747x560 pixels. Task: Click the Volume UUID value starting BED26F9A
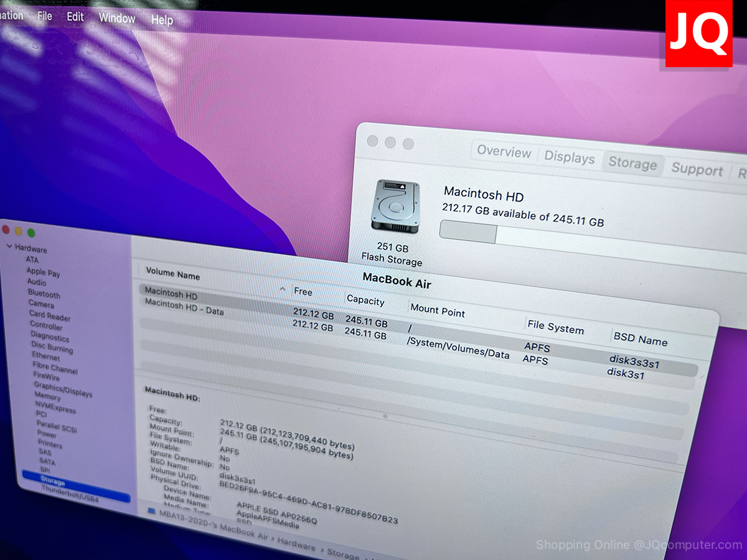[x=308, y=502]
